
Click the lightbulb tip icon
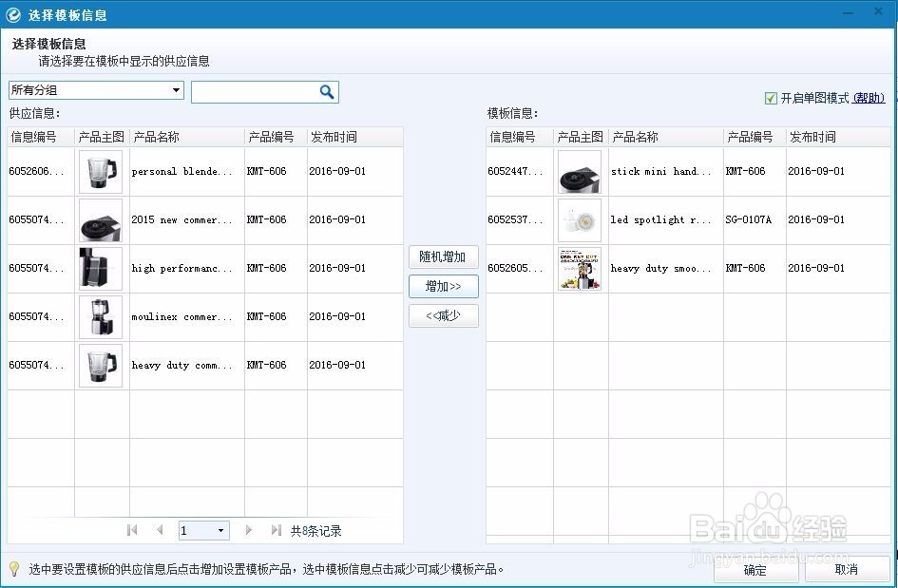click(x=13, y=569)
